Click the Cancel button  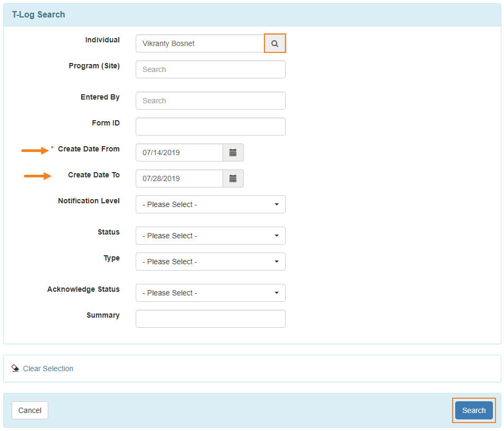[30, 410]
